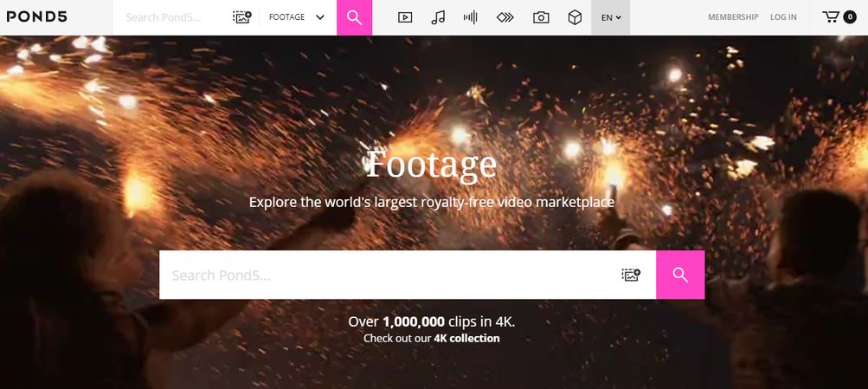
Task: Click the cart item count badge
Action: 850,17
